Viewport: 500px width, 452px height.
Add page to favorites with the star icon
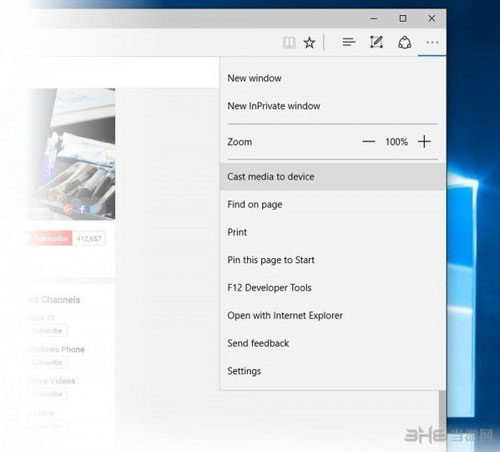[309, 43]
